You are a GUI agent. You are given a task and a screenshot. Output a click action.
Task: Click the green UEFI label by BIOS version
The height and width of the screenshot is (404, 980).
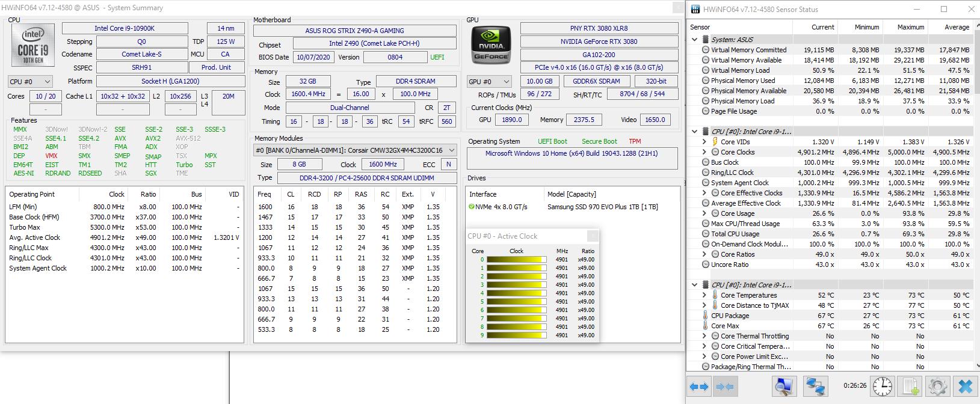point(437,57)
